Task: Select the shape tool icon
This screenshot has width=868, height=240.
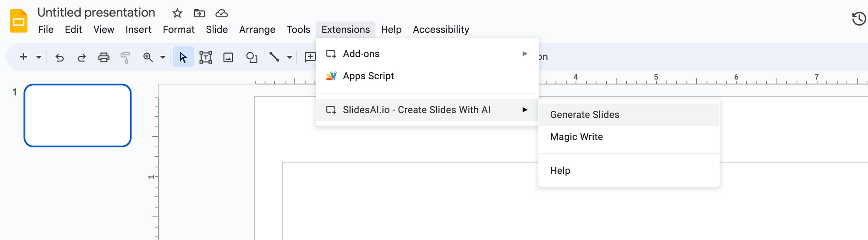Action: 252,57
